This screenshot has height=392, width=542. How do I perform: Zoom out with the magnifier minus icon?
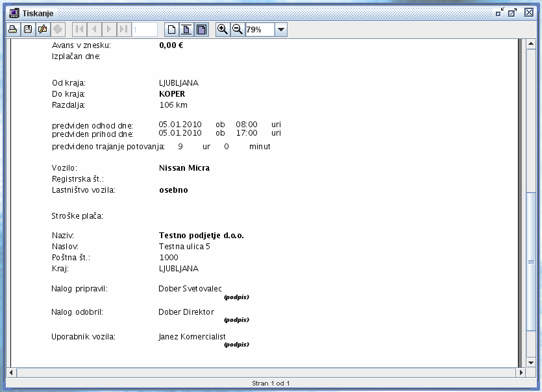238,29
